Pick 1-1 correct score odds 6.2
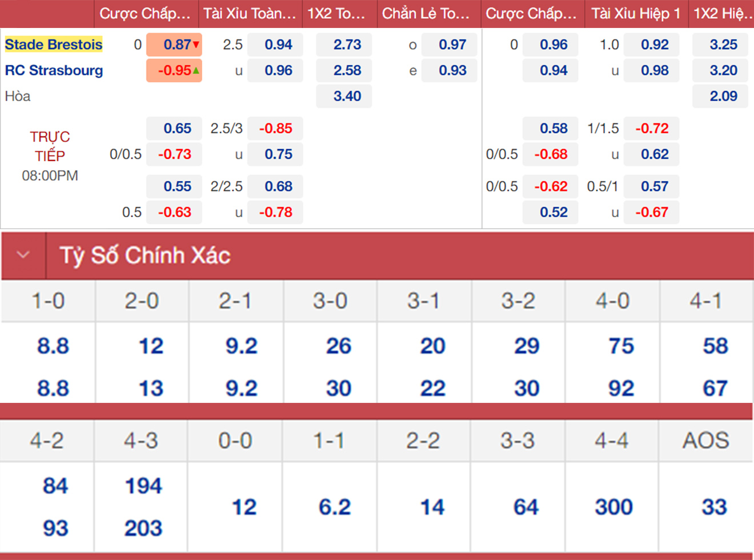 [335, 507]
